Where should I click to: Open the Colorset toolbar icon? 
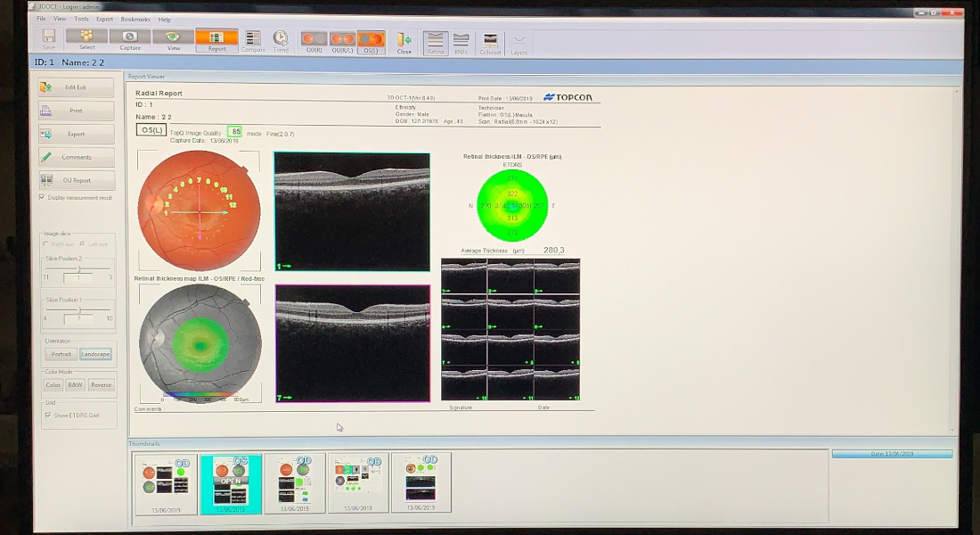click(490, 44)
